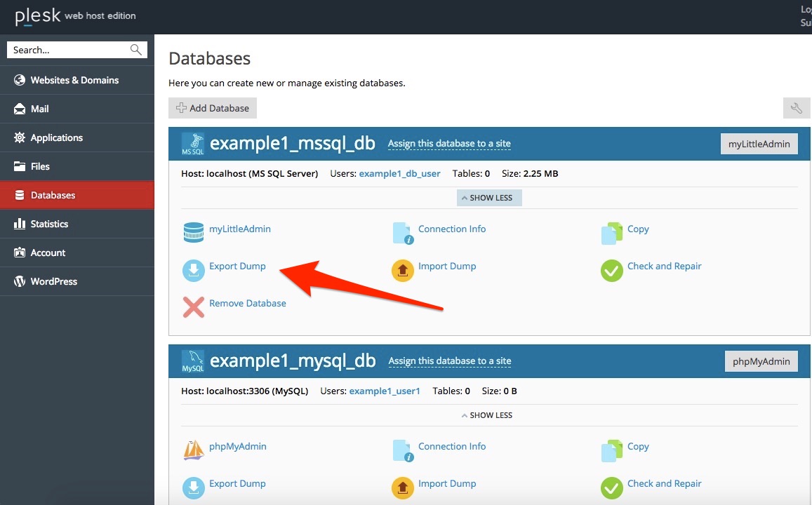The image size is (812, 505).
Task: Click the myLittleAdmin header button
Action: [x=759, y=144]
